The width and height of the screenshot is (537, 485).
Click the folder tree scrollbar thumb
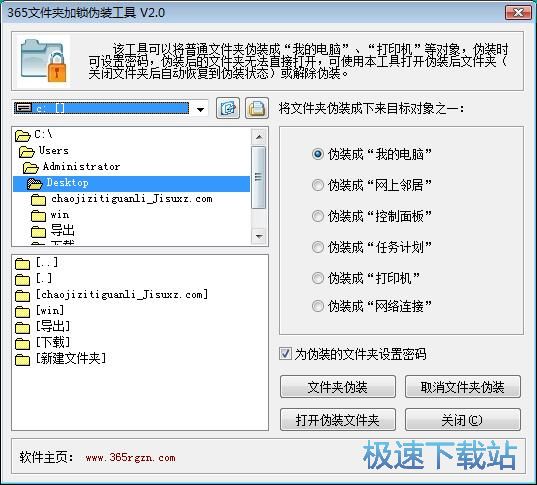(259, 177)
